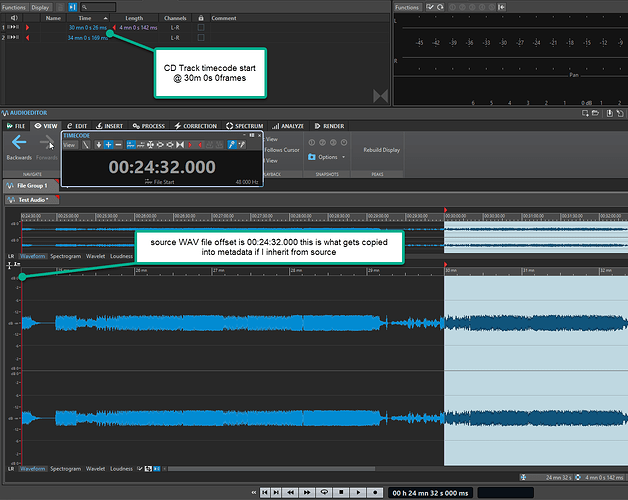Click the rewind transport button

290,492
